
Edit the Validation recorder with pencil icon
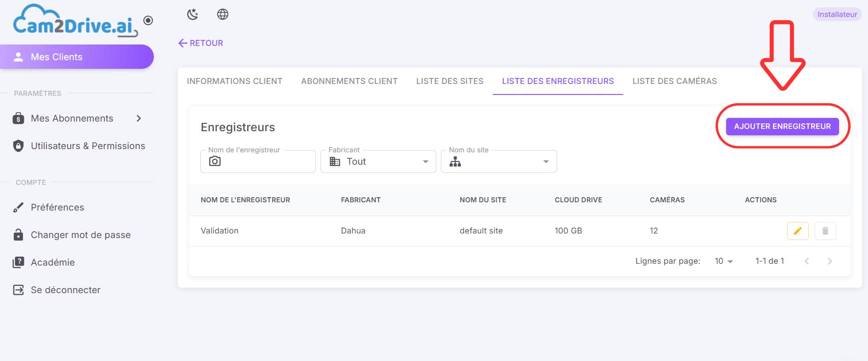pyautogui.click(x=798, y=231)
